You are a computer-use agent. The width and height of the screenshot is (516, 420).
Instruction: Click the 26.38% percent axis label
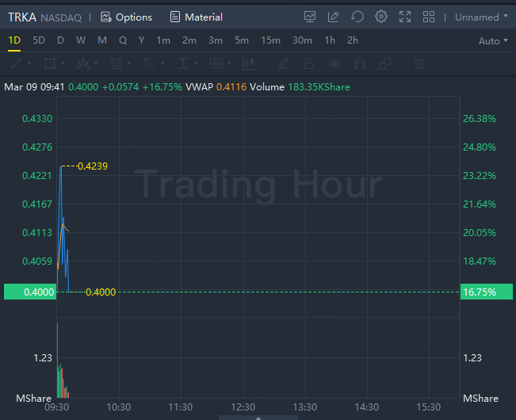480,119
